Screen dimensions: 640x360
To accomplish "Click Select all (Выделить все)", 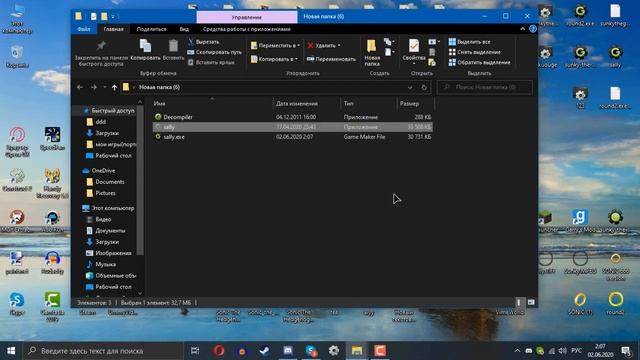I will [469, 42].
